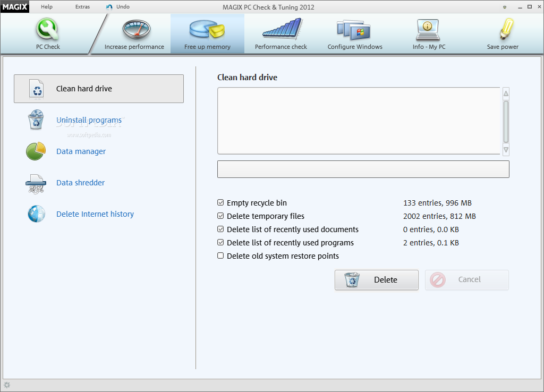
Task: Open the Data shredder link
Action: pos(81,183)
